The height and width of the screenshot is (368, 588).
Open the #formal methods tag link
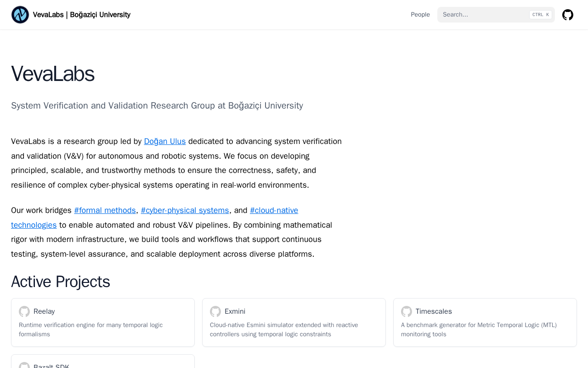(x=105, y=210)
